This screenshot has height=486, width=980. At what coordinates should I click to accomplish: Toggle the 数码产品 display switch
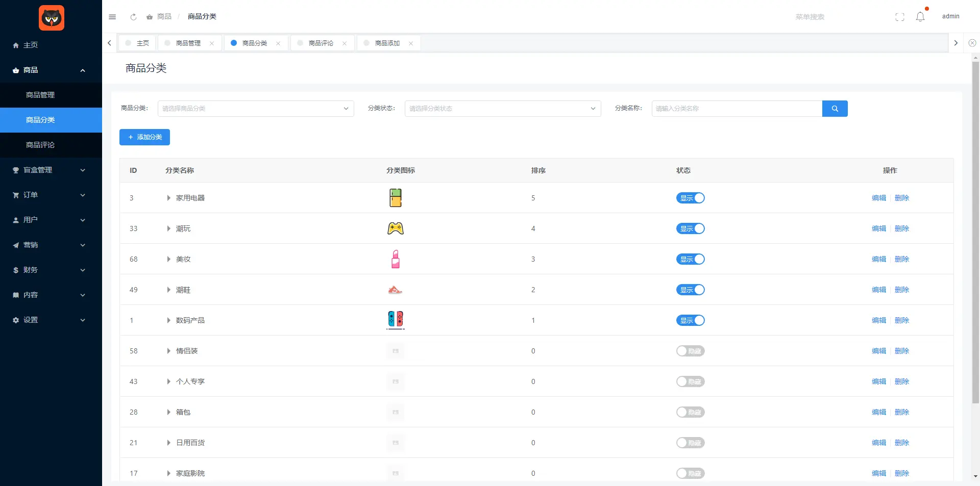tap(690, 320)
